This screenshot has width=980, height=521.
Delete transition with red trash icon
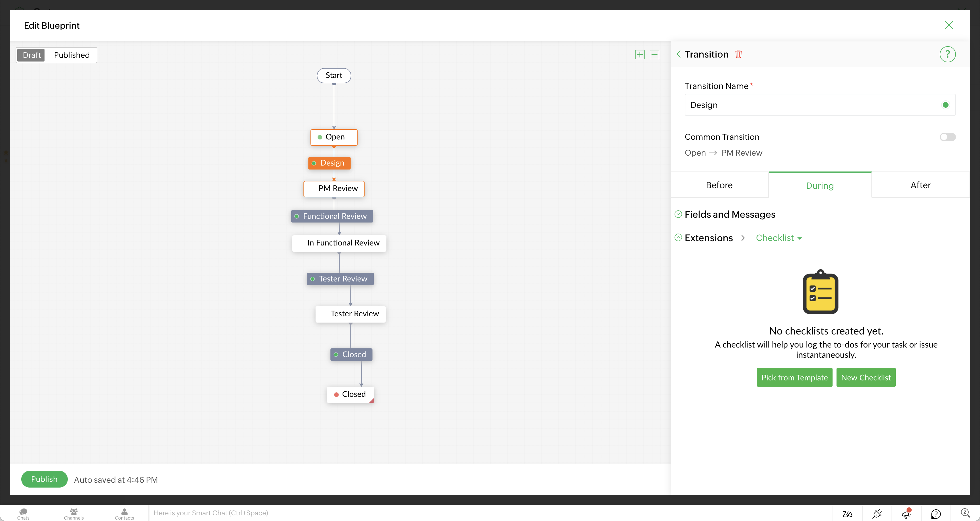click(x=738, y=54)
